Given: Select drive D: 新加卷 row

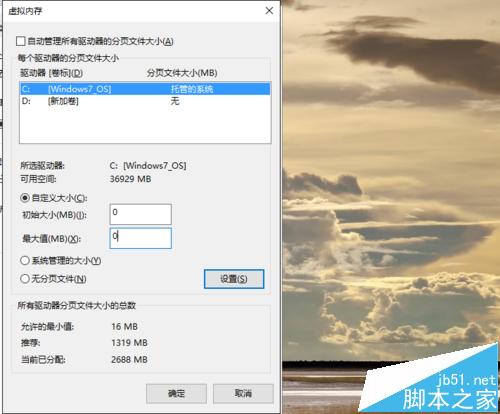Looking at the screenshot, I should click(145, 101).
